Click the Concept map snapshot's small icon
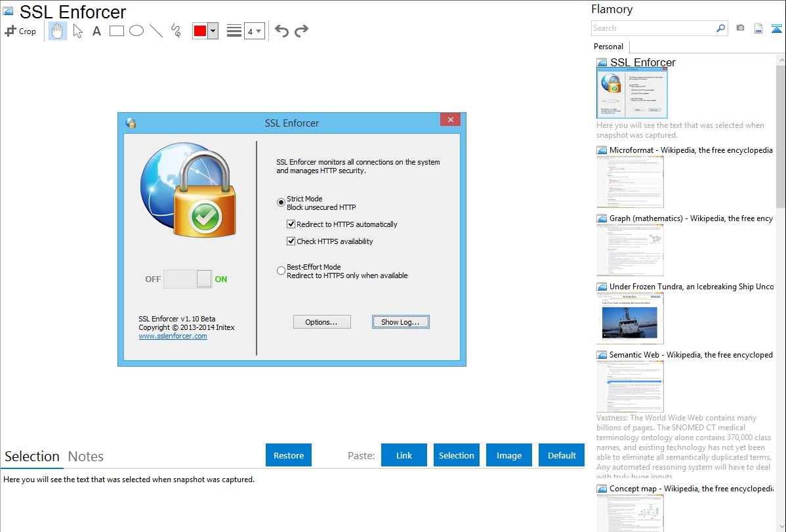The height and width of the screenshot is (532, 786). tap(602, 489)
